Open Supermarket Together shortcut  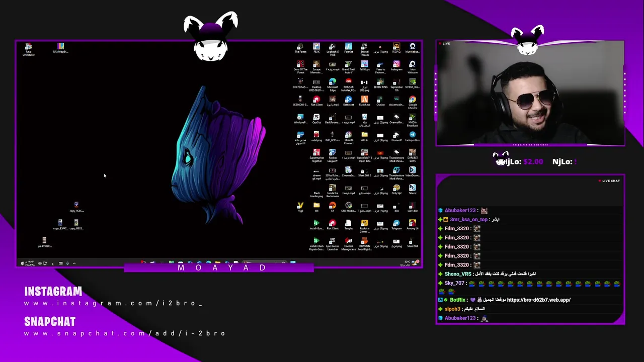[x=316, y=156]
